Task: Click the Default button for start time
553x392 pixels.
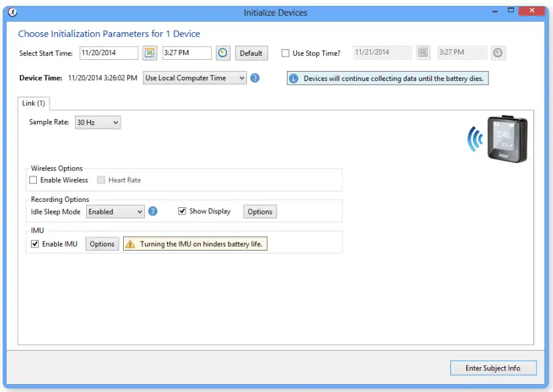Action: 251,53
